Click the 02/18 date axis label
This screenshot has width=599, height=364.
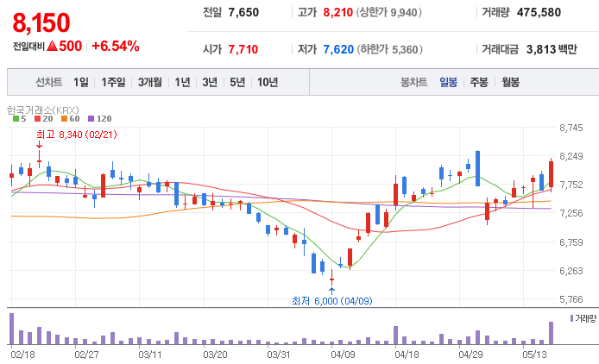23,355
